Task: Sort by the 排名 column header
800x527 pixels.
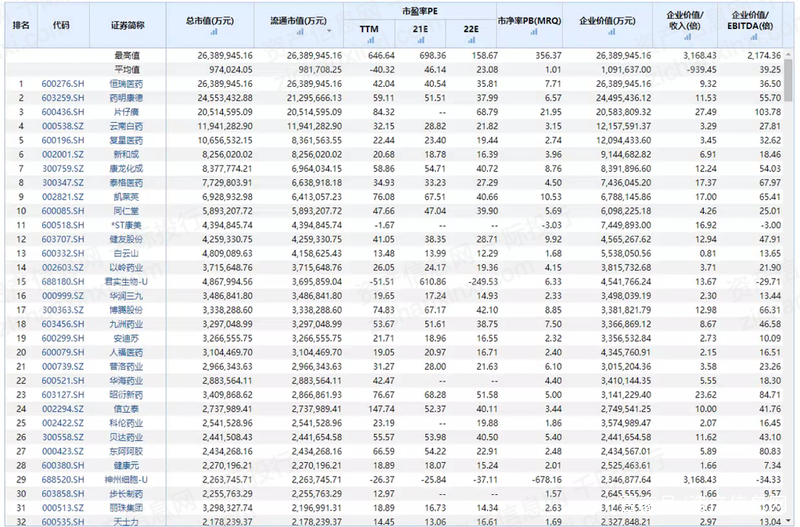Action: pyautogui.click(x=21, y=25)
